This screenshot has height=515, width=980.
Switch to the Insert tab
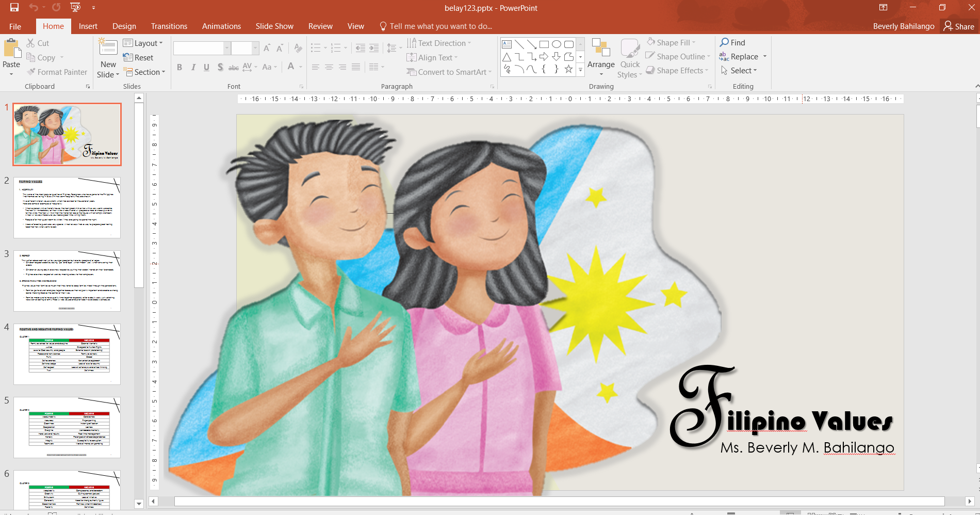click(x=88, y=26)
